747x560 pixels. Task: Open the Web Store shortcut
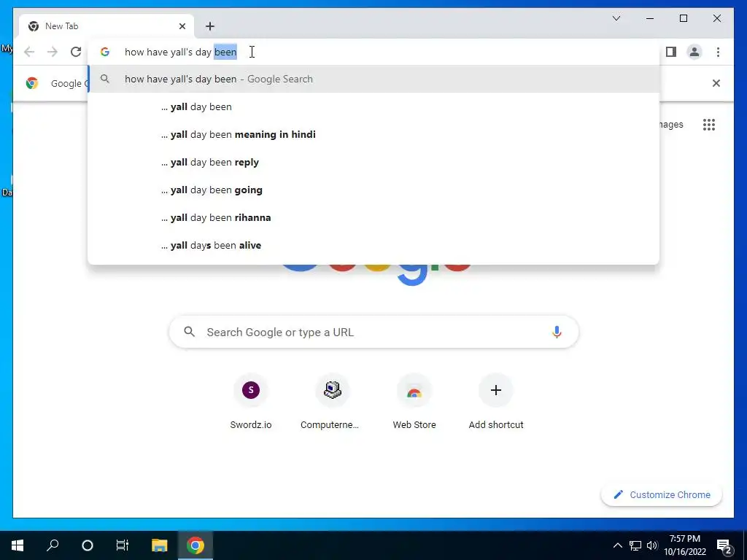coord(414,402)
